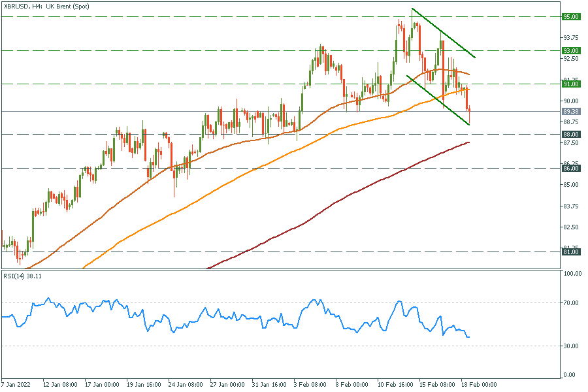Select the 27 Jan 00:00 time label
588x392 pixels.
click(227, 385)
